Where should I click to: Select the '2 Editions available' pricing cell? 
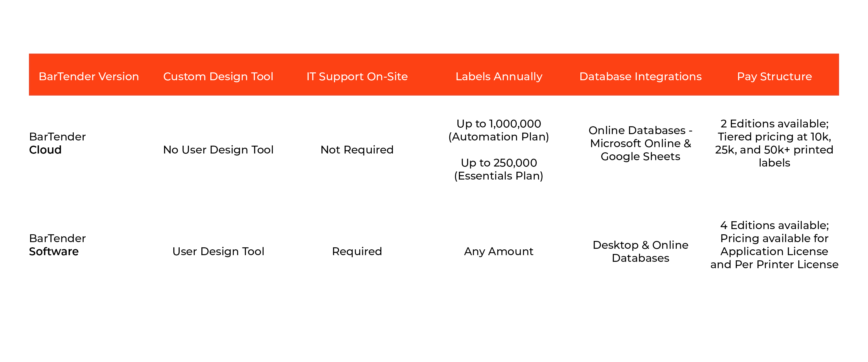pyautogui.click(x=774, y=124)
